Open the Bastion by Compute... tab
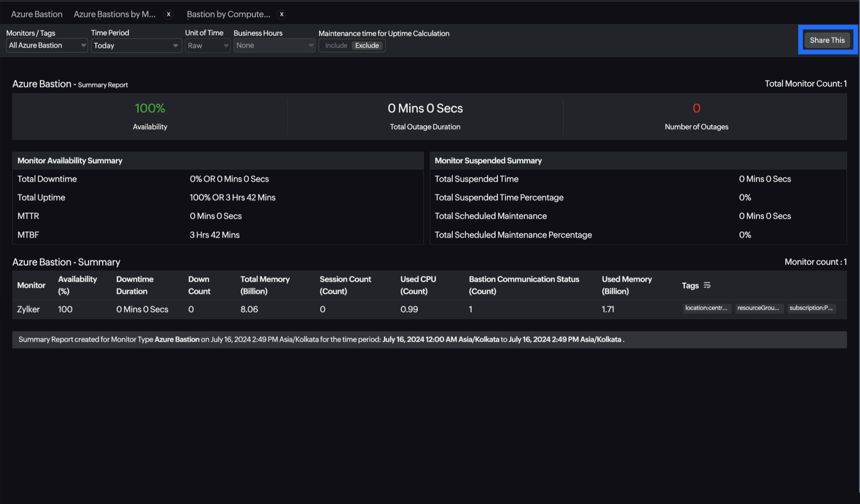860x504 pixels. point(228,14)
